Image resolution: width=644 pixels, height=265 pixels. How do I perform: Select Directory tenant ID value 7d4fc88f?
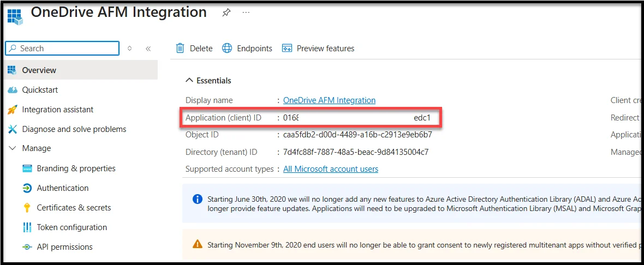click(x=356, y=152)
